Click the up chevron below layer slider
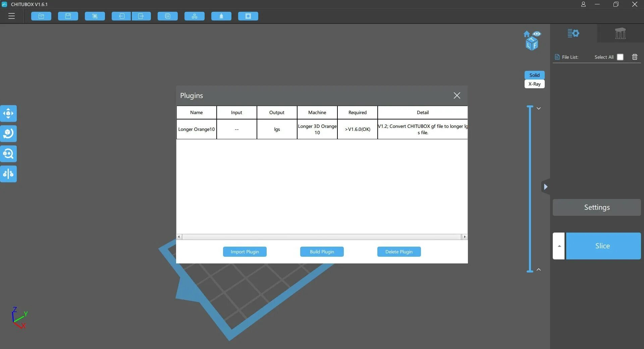Screen dimensions: 644x349 click(x=538, y=269)
